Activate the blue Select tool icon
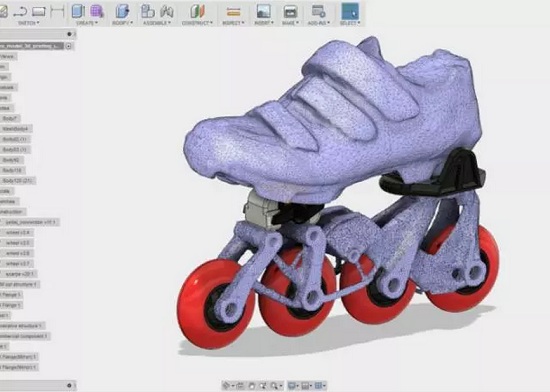This screenshot has height=392, width=550. pos(350,11)
